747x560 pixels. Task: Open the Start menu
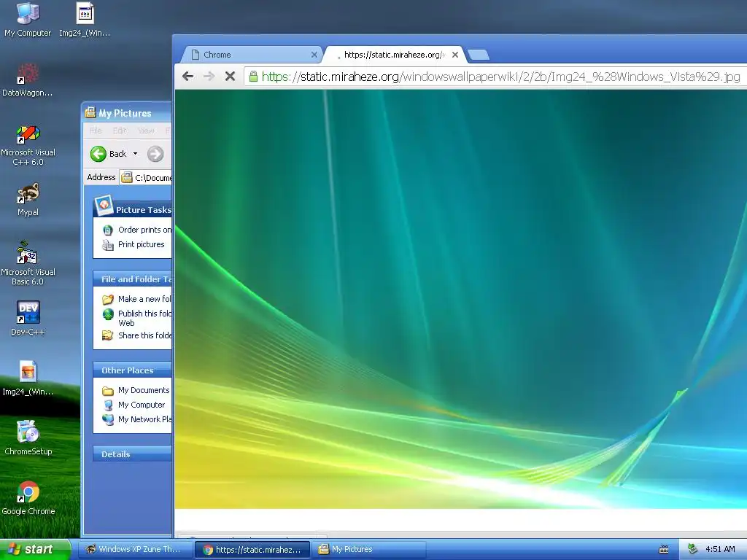click(x=35, y=549)
